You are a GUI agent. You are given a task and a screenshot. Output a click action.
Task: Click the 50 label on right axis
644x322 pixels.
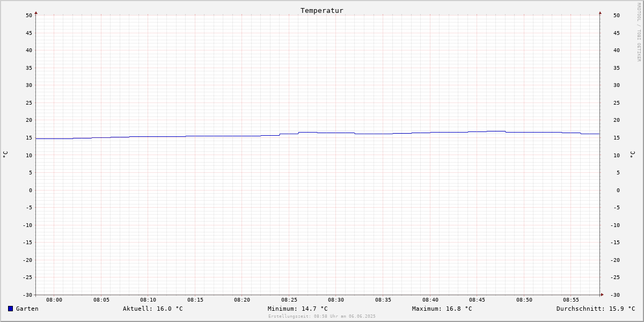point(617,16)
